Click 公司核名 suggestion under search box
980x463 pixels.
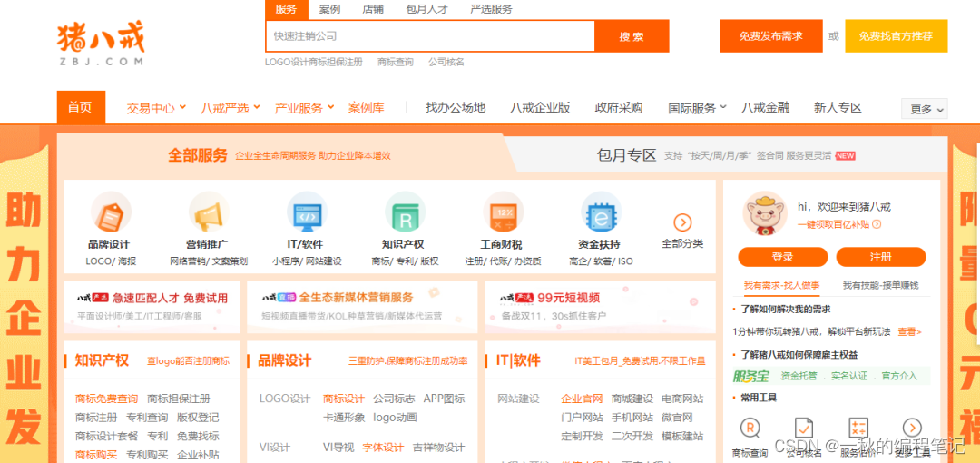(x=446, y=62)
